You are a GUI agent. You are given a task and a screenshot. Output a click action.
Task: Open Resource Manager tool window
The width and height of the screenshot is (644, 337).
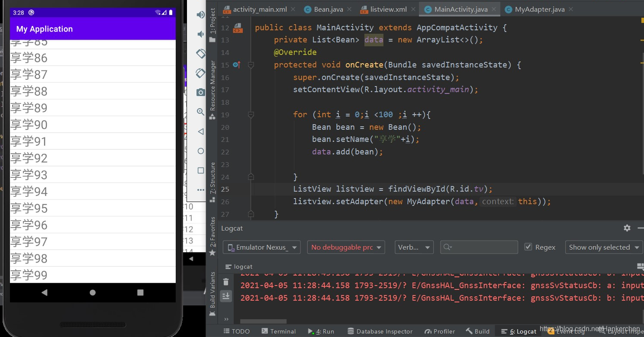[x=213, y=90]
